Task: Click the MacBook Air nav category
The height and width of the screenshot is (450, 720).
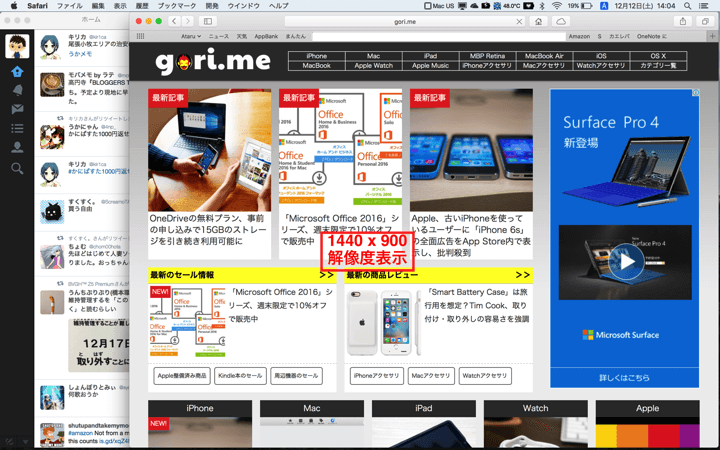Action: 544,56
